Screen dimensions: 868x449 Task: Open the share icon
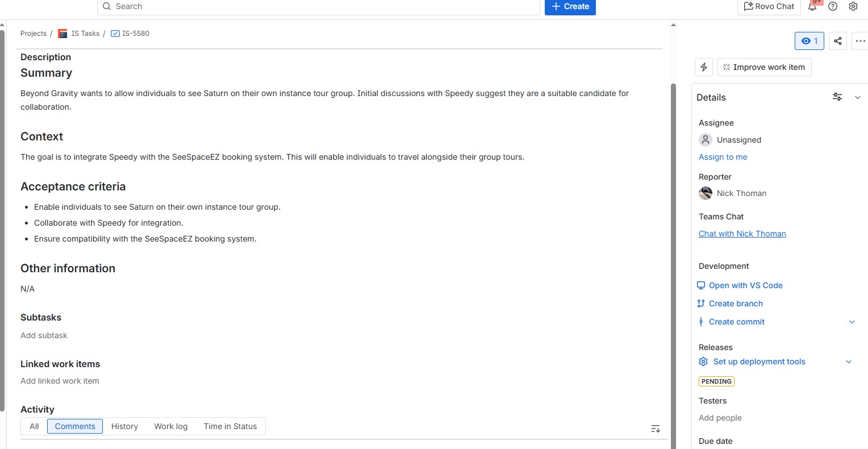837,40
